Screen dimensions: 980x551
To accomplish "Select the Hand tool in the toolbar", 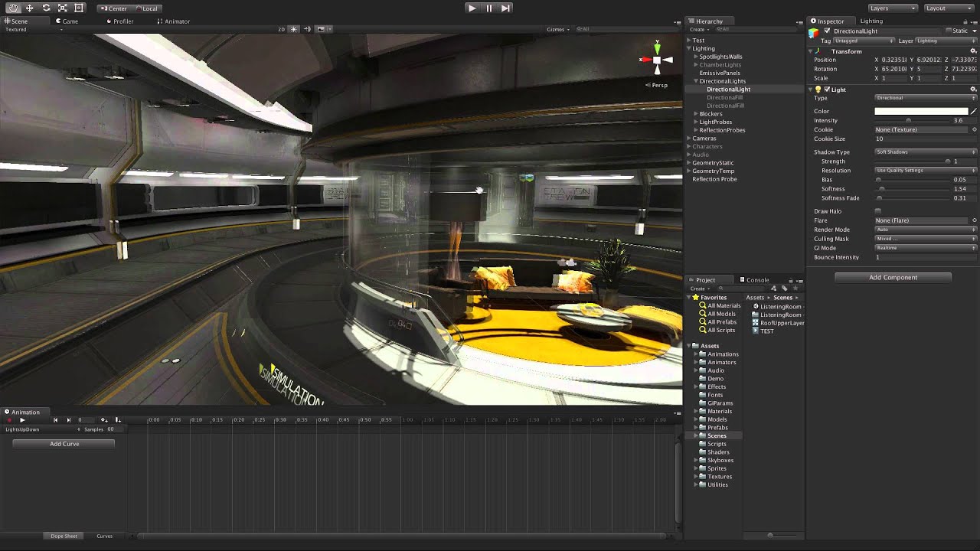I will pyautogui.click(x=13, y=8).
